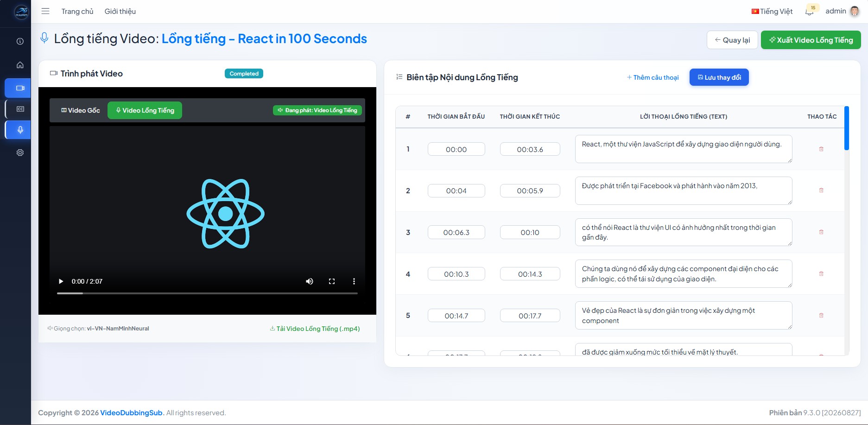
Task: Click Thêm câu thoại link
Action: [653, 77]
